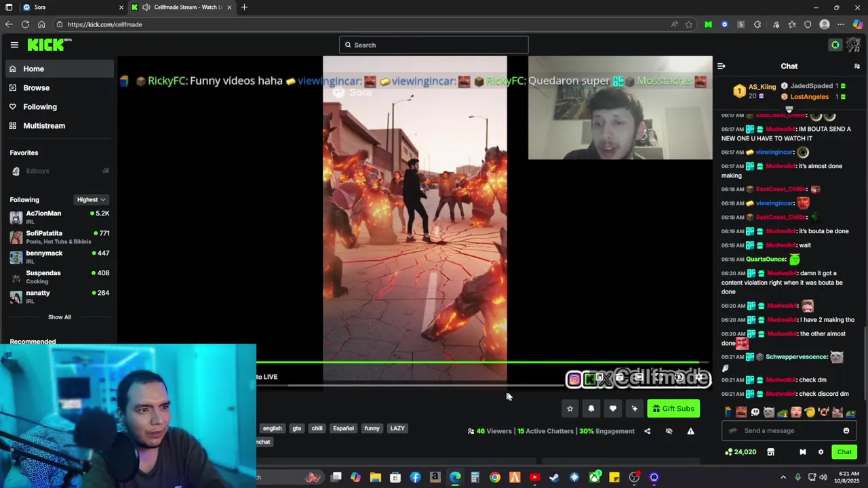
Task: Refresh the page
Action: 25,24
